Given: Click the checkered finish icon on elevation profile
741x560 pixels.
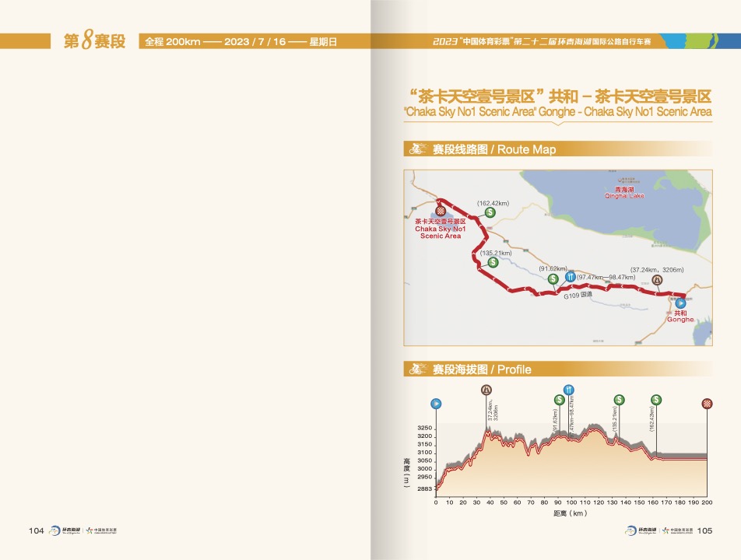Looking at the screenshot, I should coord(706,403).
